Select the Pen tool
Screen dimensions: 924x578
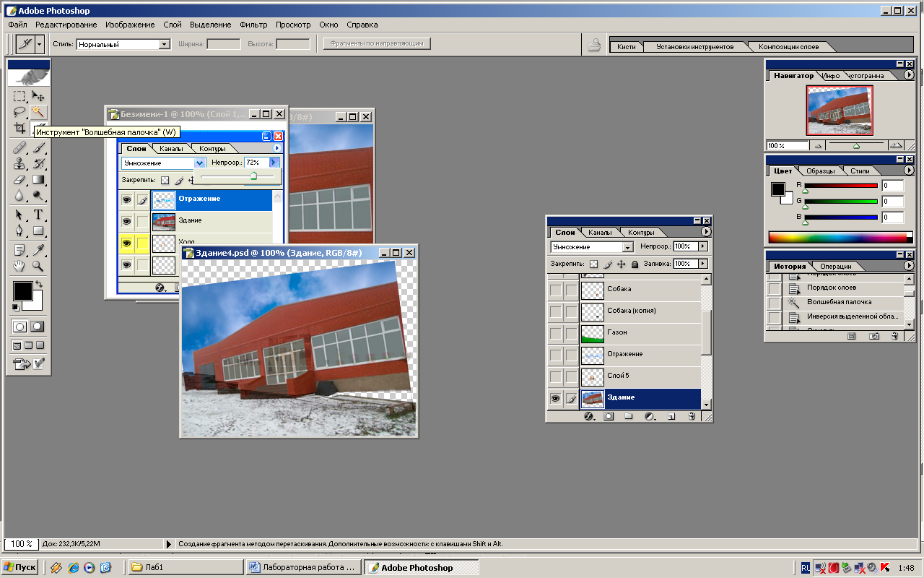[19, 230]
